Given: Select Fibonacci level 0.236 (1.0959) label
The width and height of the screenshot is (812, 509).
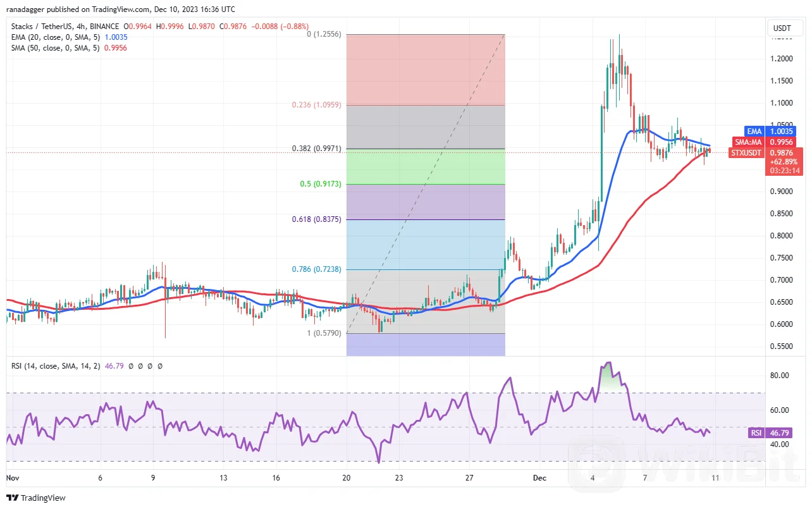Looking at the screenshot, I should coord(317,105).
